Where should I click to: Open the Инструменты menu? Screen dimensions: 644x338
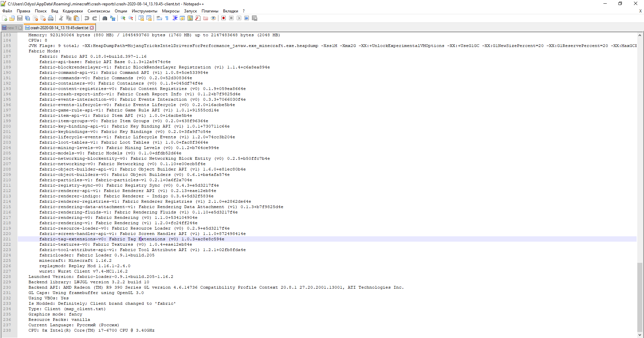click(145, 11)
